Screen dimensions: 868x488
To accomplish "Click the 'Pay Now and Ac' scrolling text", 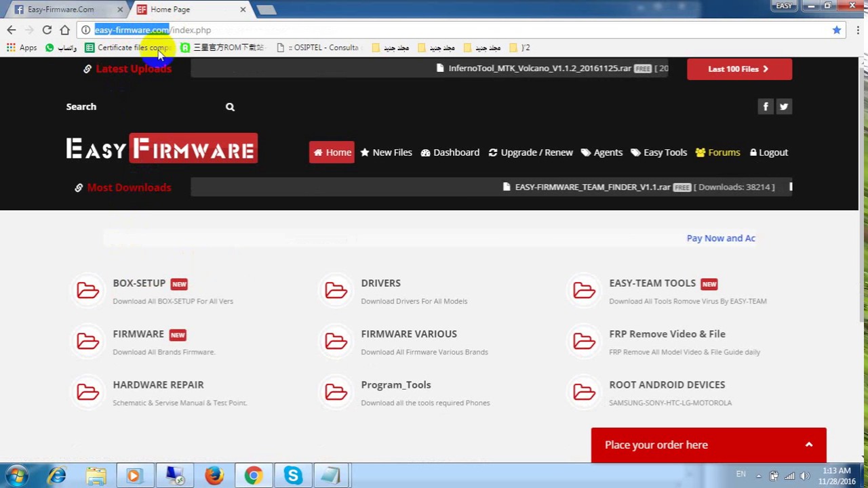I will [x=721, y=239].
